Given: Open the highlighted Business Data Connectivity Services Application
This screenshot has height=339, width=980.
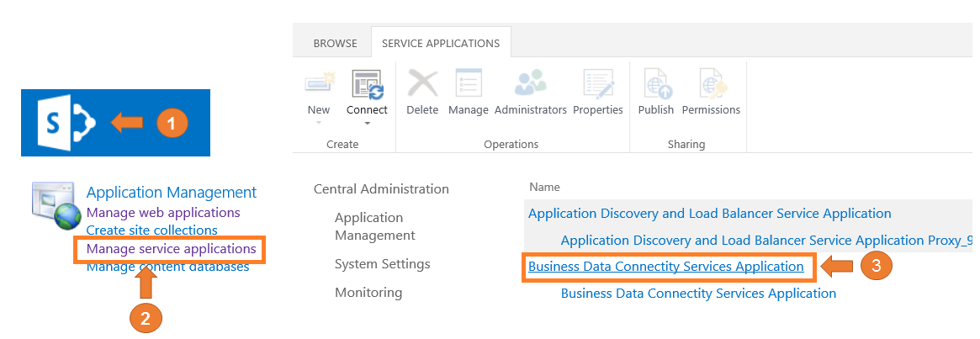Looking at the screenshot, I should pyautogui.click(x=665, y=267).
